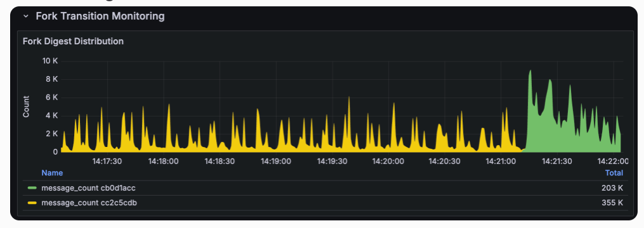
Task: Click the 355 K total value
Action: 612,203
